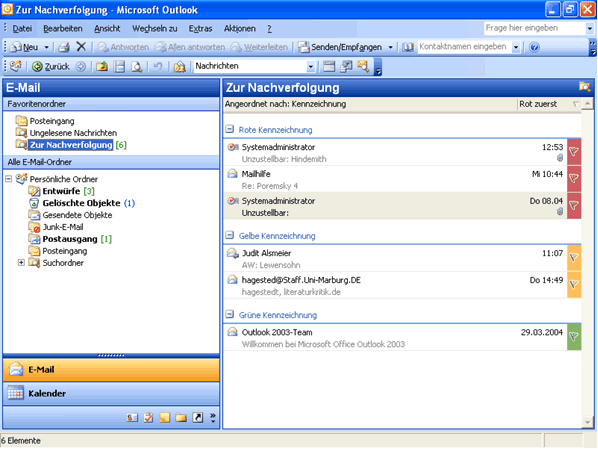
Task: Open the Judit Alsmeier AW: Lewensohn message
Action: [395, 258]
